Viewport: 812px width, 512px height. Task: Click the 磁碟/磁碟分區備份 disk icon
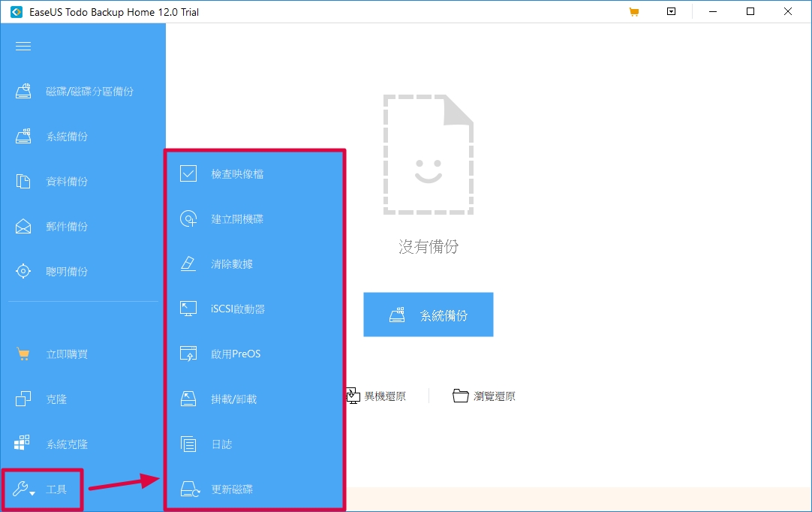click(x=23, y=91)
